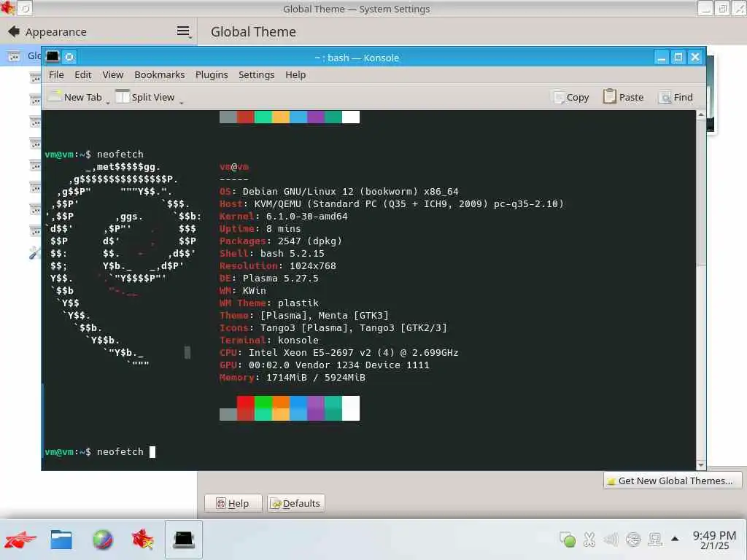747x560 pixels.
Task: Click the Split View toolbar button
Action: click(146, 97)
